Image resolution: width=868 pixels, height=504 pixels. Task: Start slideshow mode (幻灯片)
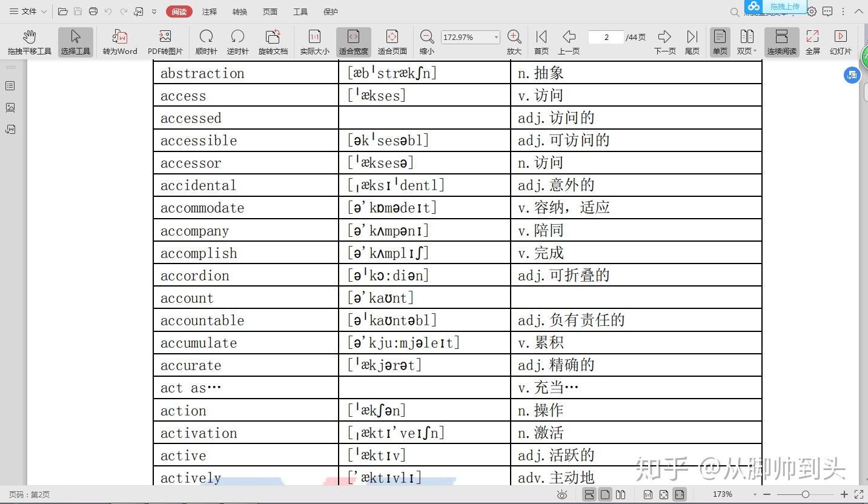click(x=841, y=42)
